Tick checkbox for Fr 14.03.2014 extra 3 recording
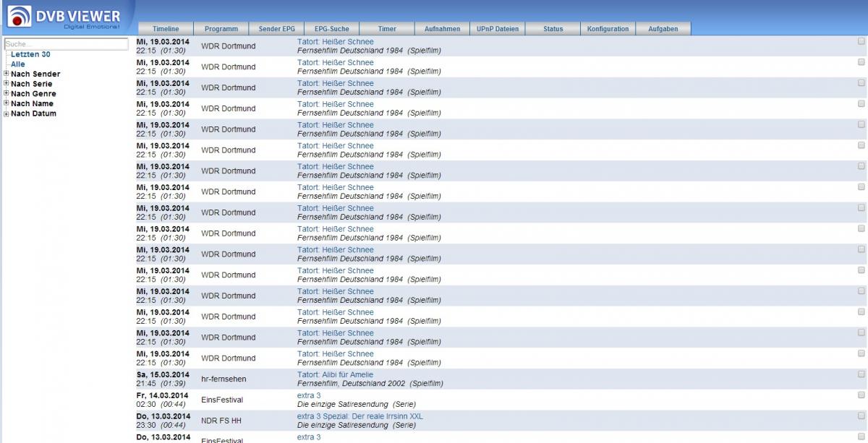The width and height of the screenshot is (868, 443). tap(861, 395)
